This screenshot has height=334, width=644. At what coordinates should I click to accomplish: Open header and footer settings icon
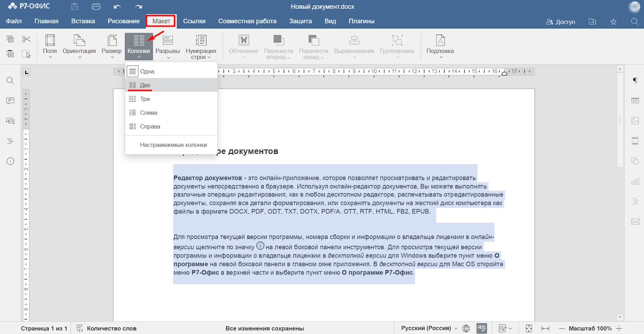pos(635,141)
